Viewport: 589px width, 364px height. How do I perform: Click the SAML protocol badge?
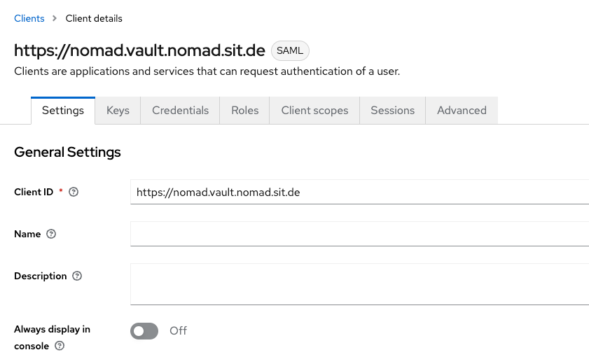[290, 51]
